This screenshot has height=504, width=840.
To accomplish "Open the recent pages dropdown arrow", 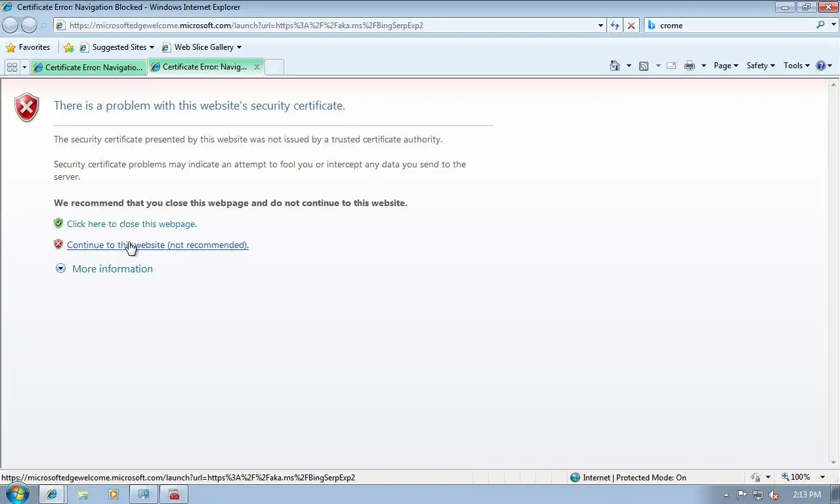I will (44, 26).
